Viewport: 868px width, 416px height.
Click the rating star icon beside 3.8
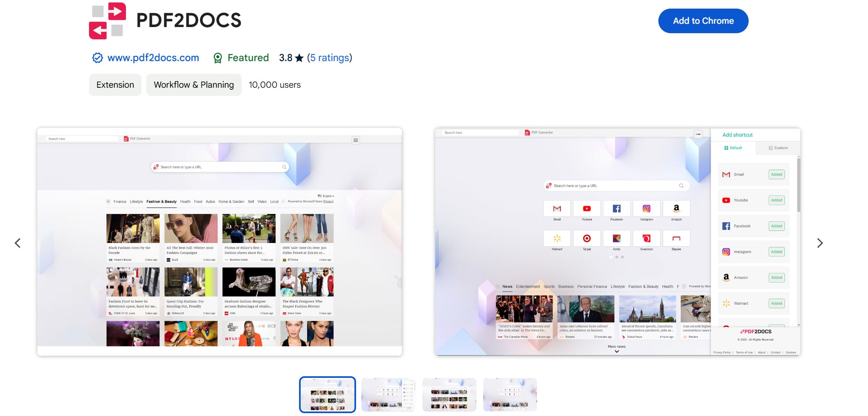[x=299, y=58]
